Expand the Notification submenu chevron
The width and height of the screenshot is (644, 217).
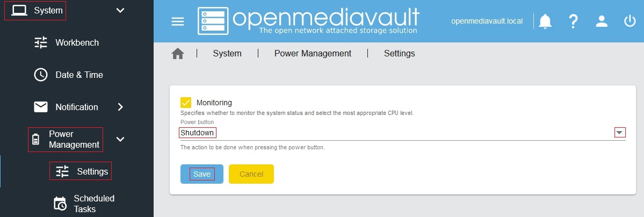120,107
